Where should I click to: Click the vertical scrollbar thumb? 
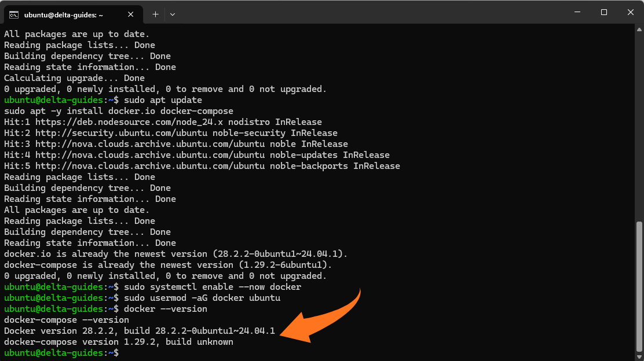click(x=639, y=285)
